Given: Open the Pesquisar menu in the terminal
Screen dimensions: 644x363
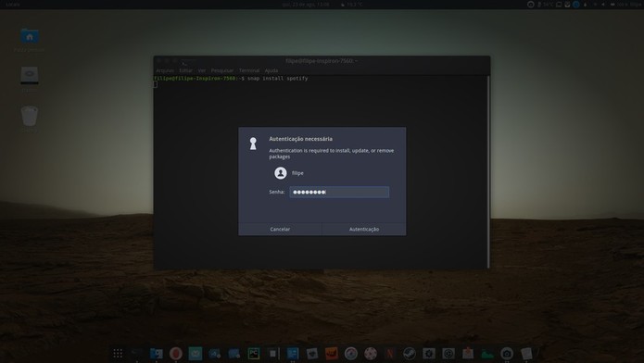Looking at the screenshot, I should (222, 70).
